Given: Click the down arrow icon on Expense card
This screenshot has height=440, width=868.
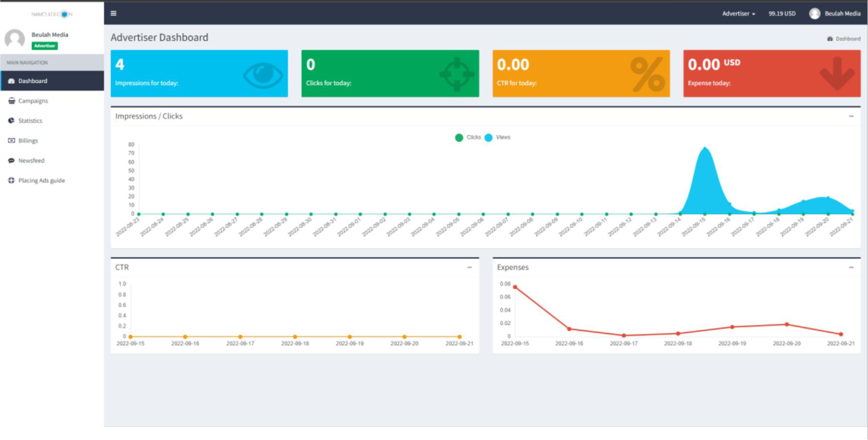Looking at the screenshot, I should (837, 74).
